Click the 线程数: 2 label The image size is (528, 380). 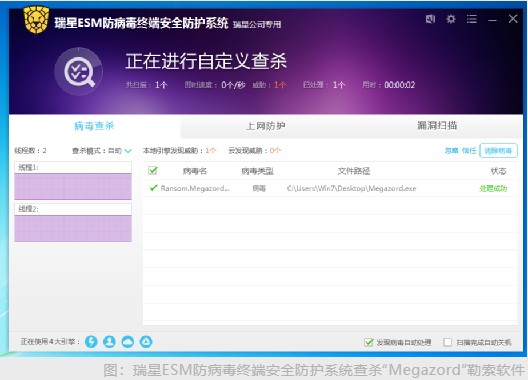click(30, 151)
